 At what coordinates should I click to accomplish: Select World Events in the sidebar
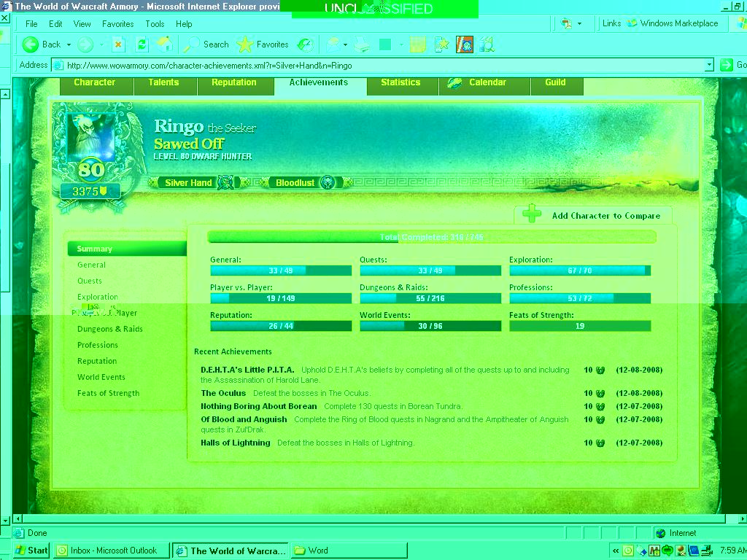pyautogui.click(x=101, y=377)
